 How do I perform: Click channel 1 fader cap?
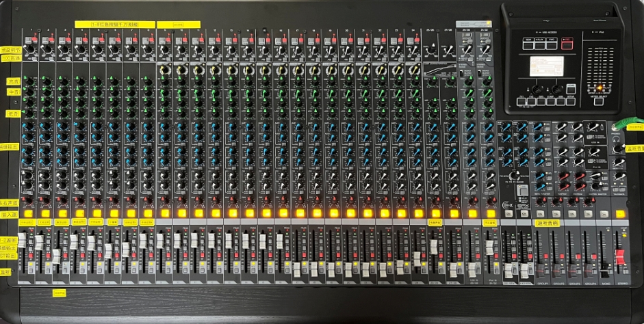tap(23, 241)
